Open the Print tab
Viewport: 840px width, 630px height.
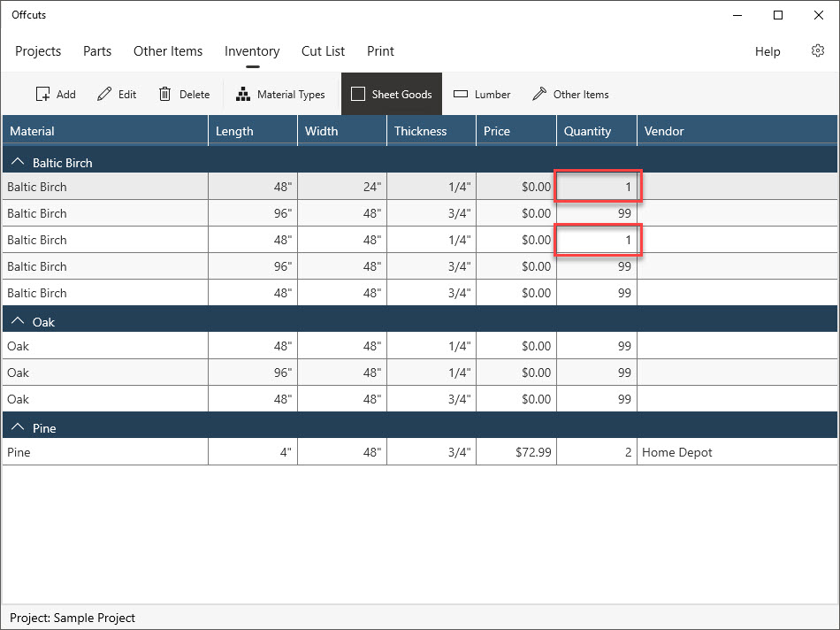(380, 51)
